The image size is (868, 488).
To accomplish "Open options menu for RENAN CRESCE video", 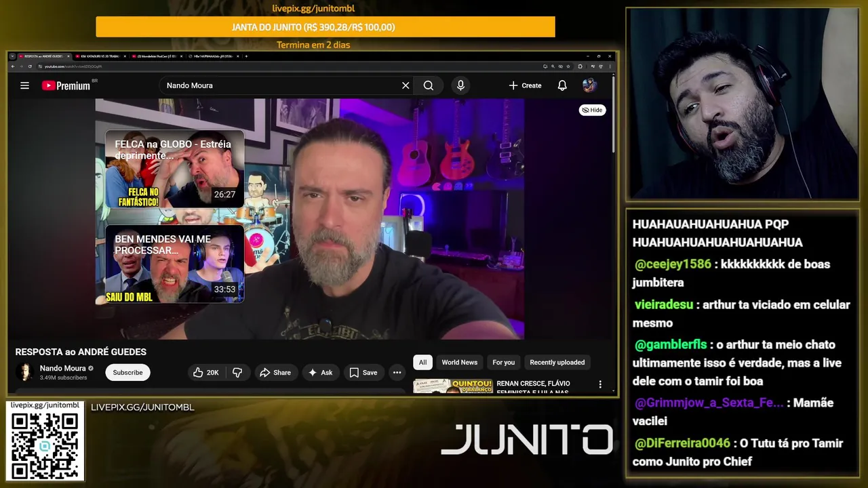I will pyautogui.click(x=600, y=384).
